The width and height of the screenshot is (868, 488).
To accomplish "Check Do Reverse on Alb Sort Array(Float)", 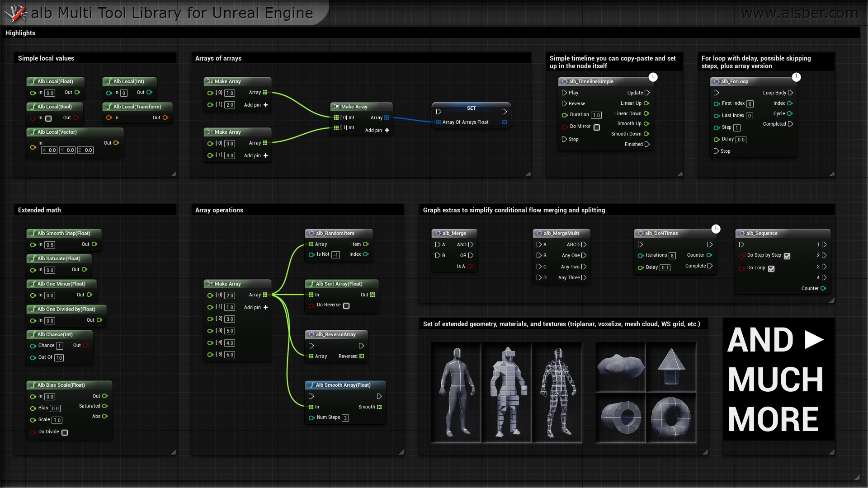I will tap(346, 305).
